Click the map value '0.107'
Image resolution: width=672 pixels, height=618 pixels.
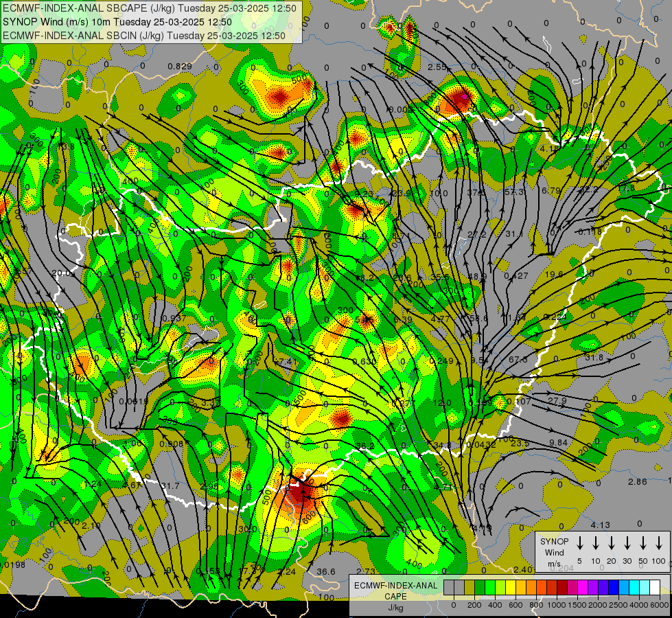point(518,402)
